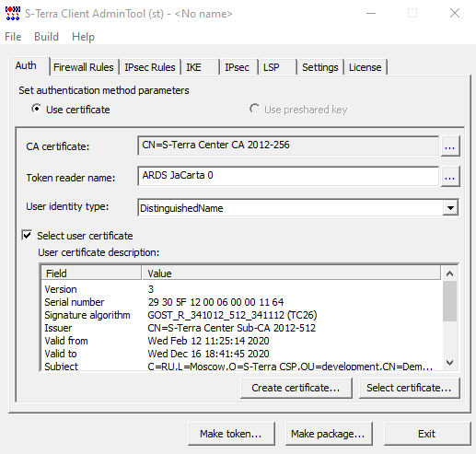Click value GOST_R_341012_512_341112 (TC26)

[232, 315]
